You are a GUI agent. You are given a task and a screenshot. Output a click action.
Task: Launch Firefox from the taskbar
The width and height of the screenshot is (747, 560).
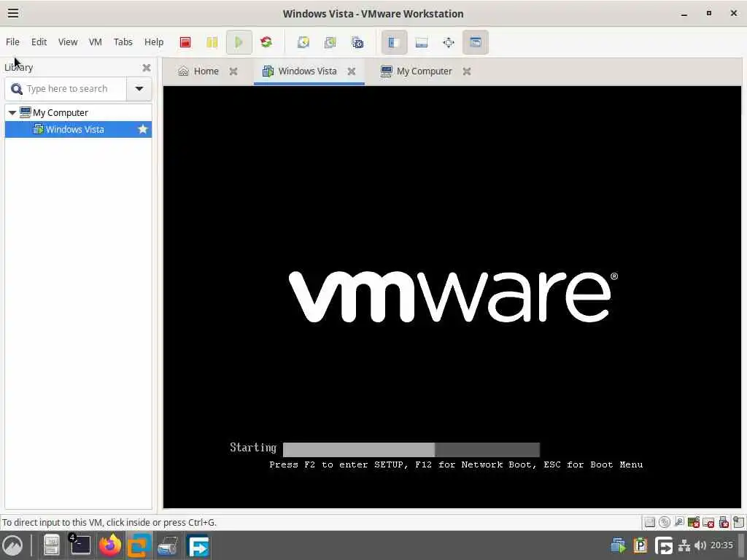pos(109,545)
